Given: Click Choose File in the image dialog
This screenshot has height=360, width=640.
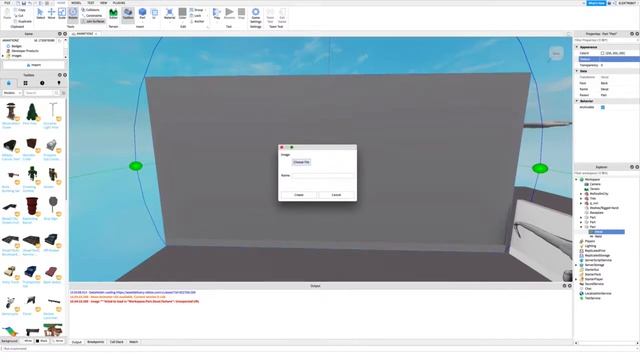Looking at the screenshot, I should (301, 162).
